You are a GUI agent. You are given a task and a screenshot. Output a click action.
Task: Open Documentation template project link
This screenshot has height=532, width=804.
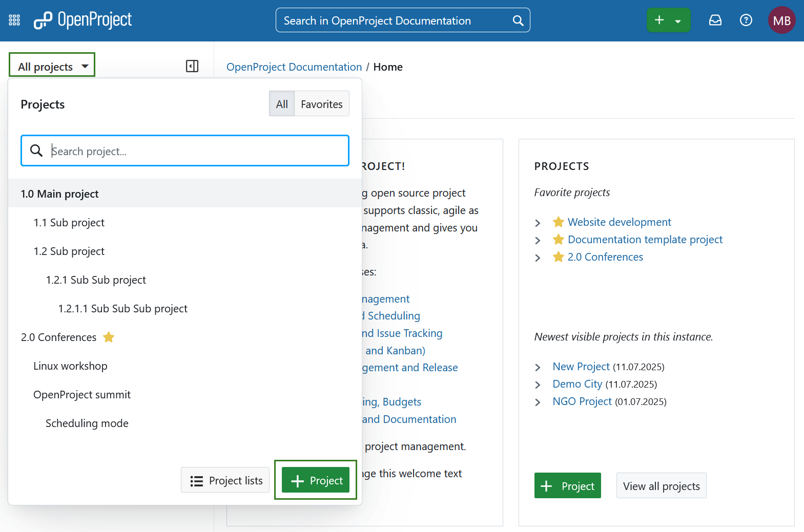645,239
